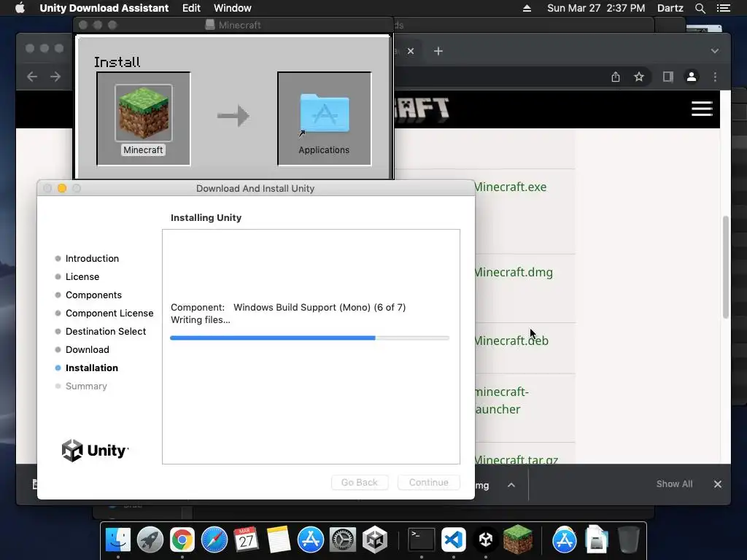Expand download item options chevron
The image size is (747, 560).
tap(511, 485)
